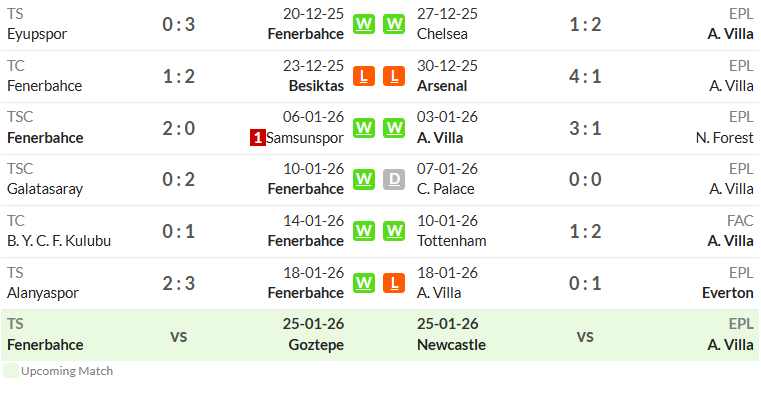
Task: Click the Everton team name
Action: point(728,293)
